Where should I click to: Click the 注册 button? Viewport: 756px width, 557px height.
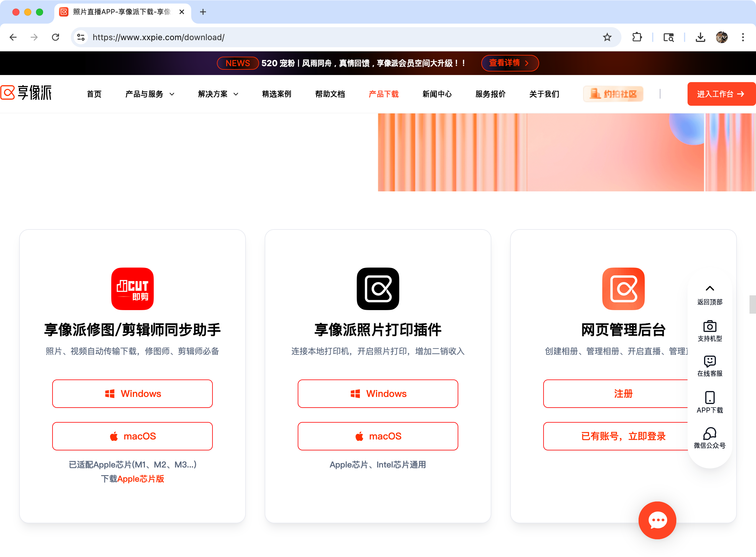click(623, 393)
